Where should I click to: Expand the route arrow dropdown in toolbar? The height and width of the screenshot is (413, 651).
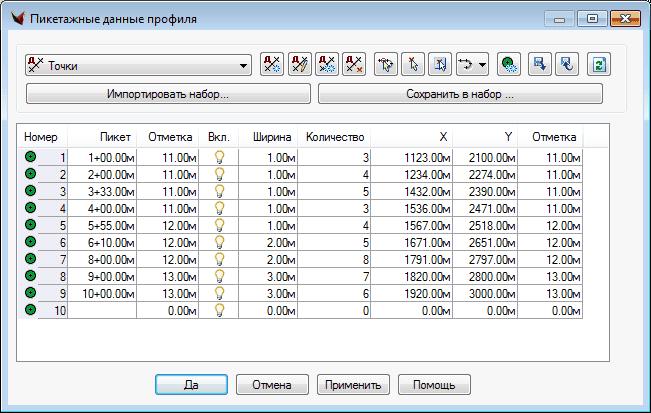483,67
